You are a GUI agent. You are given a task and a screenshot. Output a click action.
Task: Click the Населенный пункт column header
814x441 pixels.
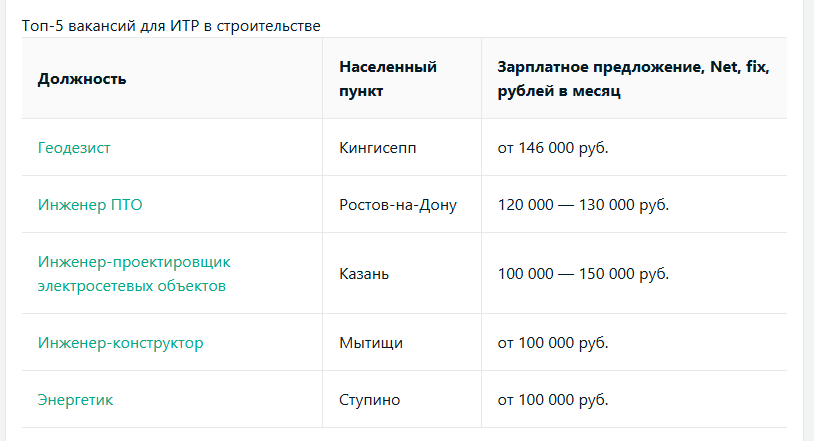click(x=388, y=79)
